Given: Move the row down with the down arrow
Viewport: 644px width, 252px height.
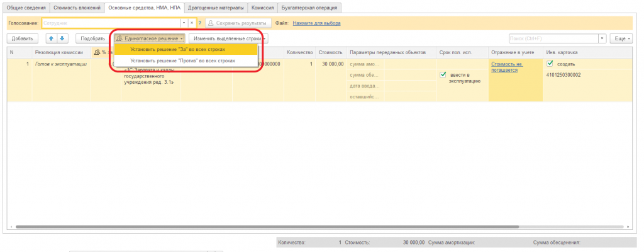Looking at the screenshot, I should click(x=62, y=38).
